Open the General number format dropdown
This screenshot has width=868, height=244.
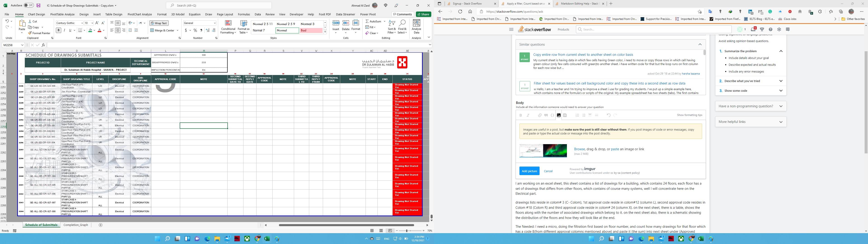point(215,23)
